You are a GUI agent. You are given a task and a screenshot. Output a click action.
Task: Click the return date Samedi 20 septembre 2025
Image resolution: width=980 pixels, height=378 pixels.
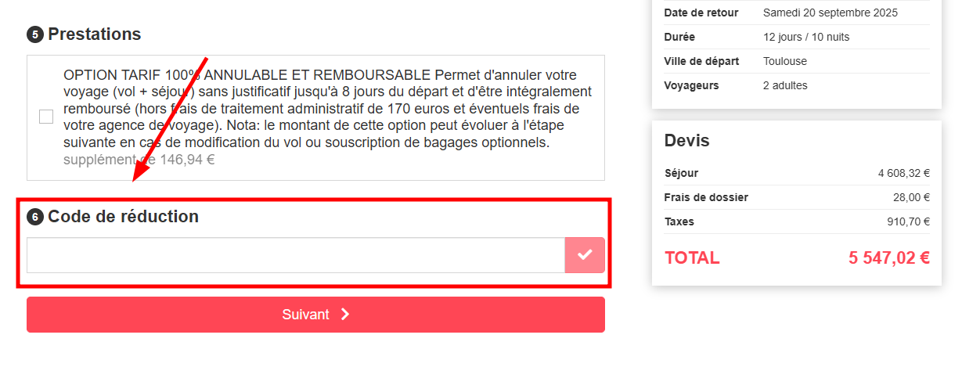point(830,13)
